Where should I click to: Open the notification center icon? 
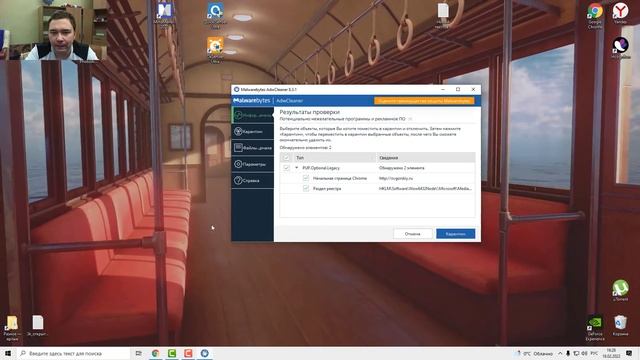point(629,353)
